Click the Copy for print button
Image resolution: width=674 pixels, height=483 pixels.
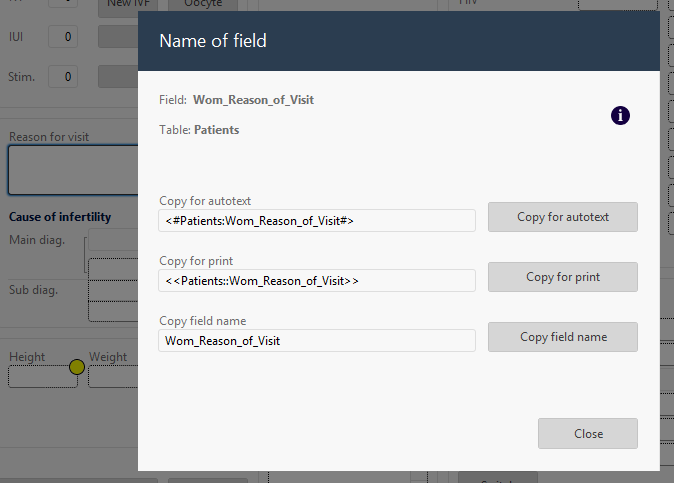[563, 277]
